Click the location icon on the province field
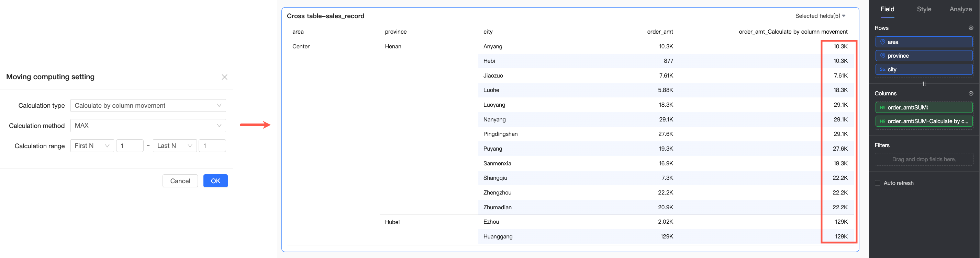The width and height of the screenshot is (980, 258). (x=883, y=56)
